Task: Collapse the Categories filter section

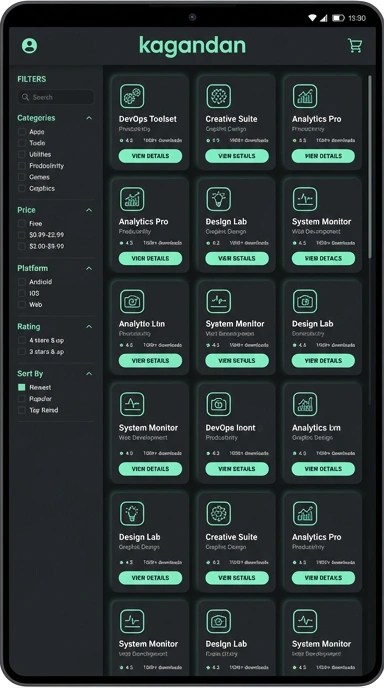Action: tap(89, 118)
